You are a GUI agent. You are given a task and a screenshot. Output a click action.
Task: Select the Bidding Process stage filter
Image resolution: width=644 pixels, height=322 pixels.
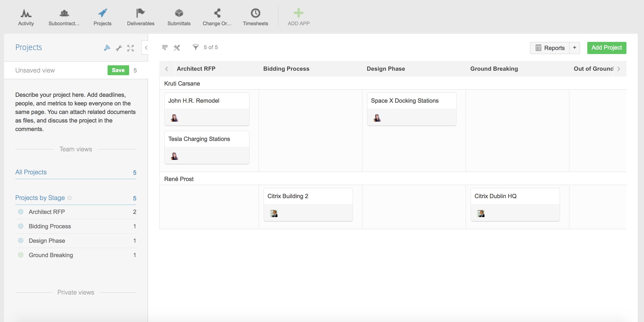(x=50, y=226)
